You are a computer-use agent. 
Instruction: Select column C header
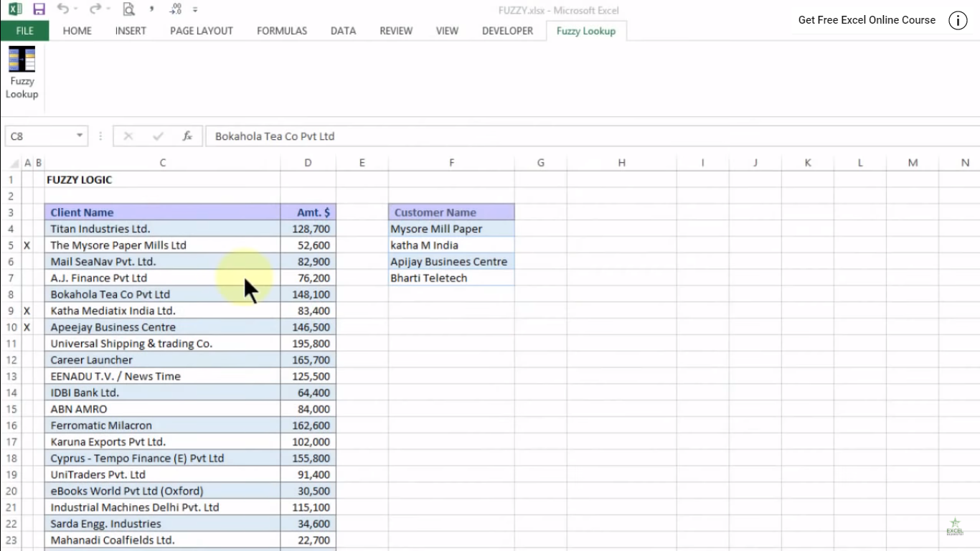coord(163,163)
